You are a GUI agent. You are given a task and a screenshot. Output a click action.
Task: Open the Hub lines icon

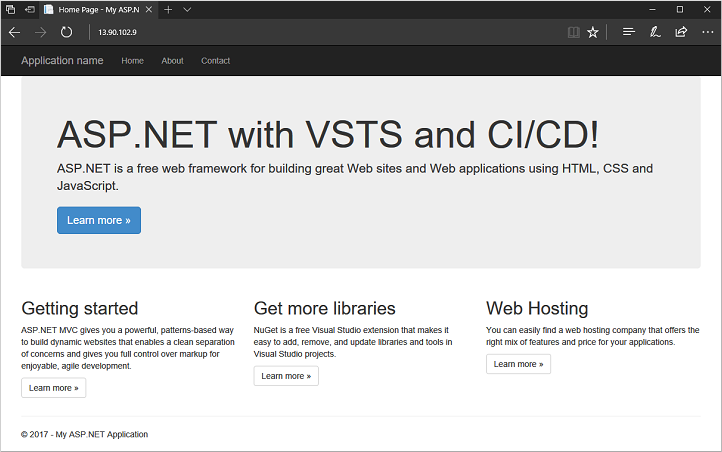click(x=629, y=32)
